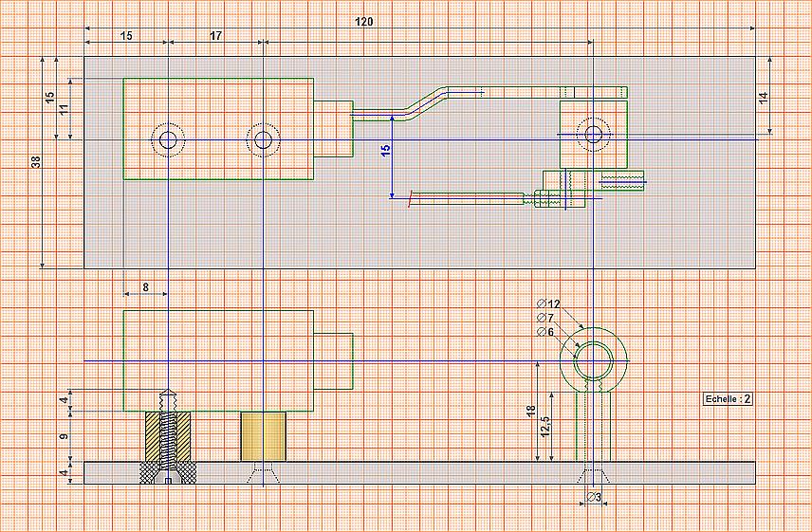Click the ∅3 diameter label at bottom

(594, 498)
